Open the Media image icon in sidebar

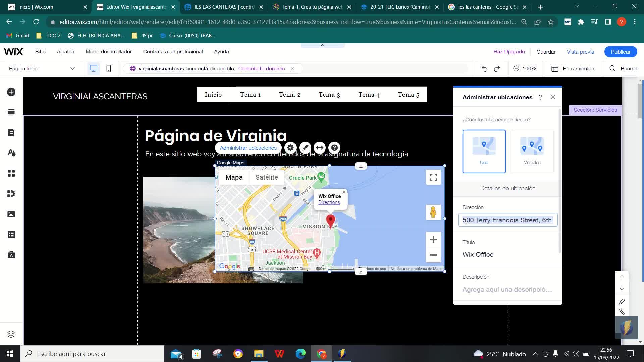[11, 214]
